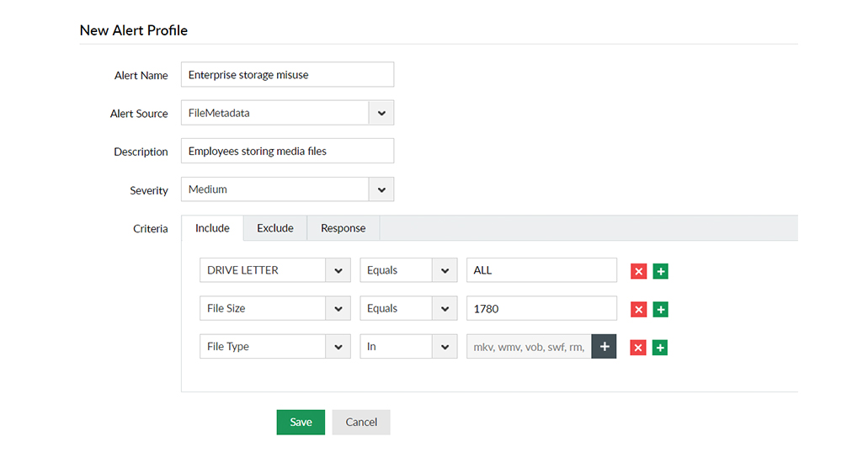Image resolution: width=868 pixels, height=458 pixels.
Task: Remove the DRIVE LETTER criteria row
Action: click(x=638, y=271)
